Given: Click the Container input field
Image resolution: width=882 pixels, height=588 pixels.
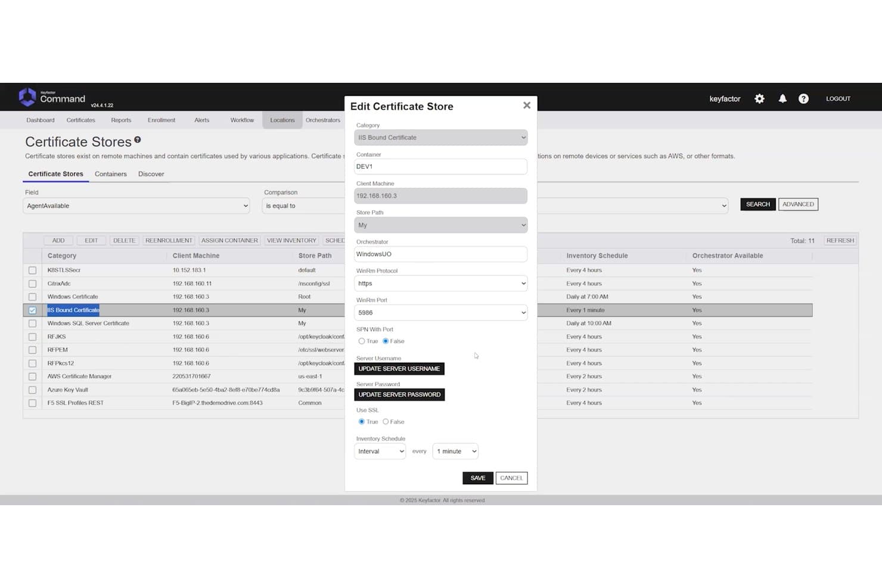Looking at the screenshot, I should [x=440, y=166].
